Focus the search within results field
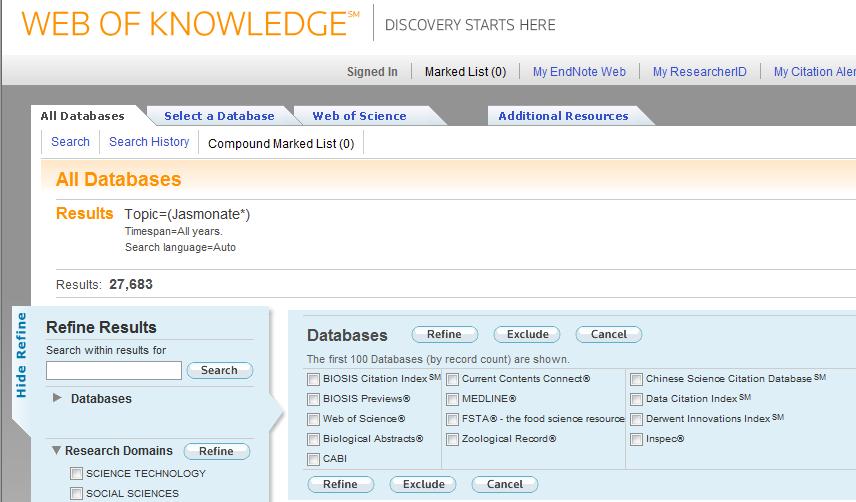This screenshot has height=502, width=856. pyautogui.click(x=114, y=370)
